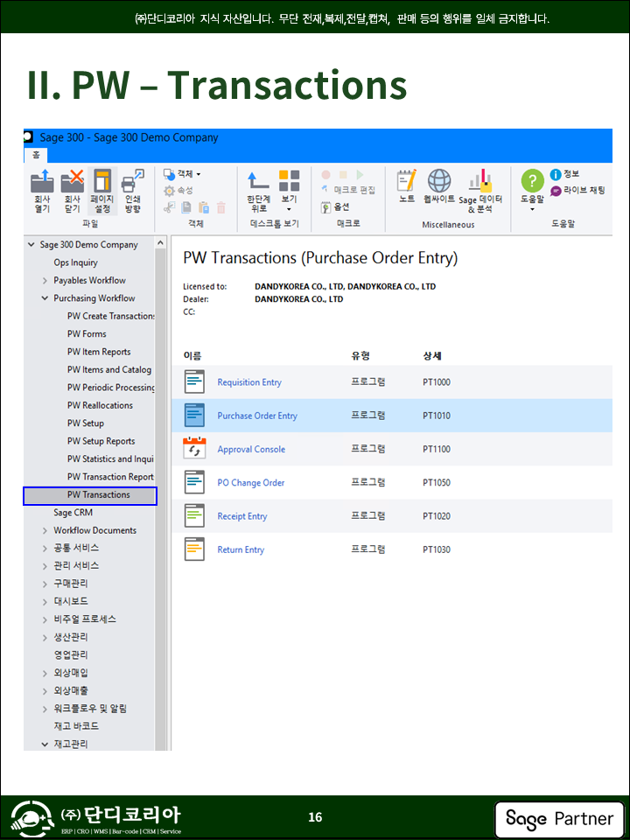Expand 생산관리 node
Viewport: 630px width, 840px height.
pyautogui.click(x=45, y=638)
